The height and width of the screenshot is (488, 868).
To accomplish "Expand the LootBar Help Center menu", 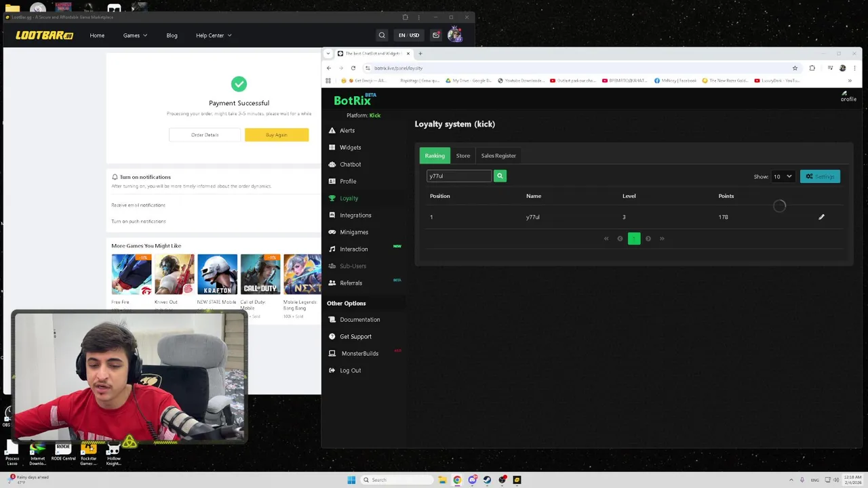I will point(214,35).
